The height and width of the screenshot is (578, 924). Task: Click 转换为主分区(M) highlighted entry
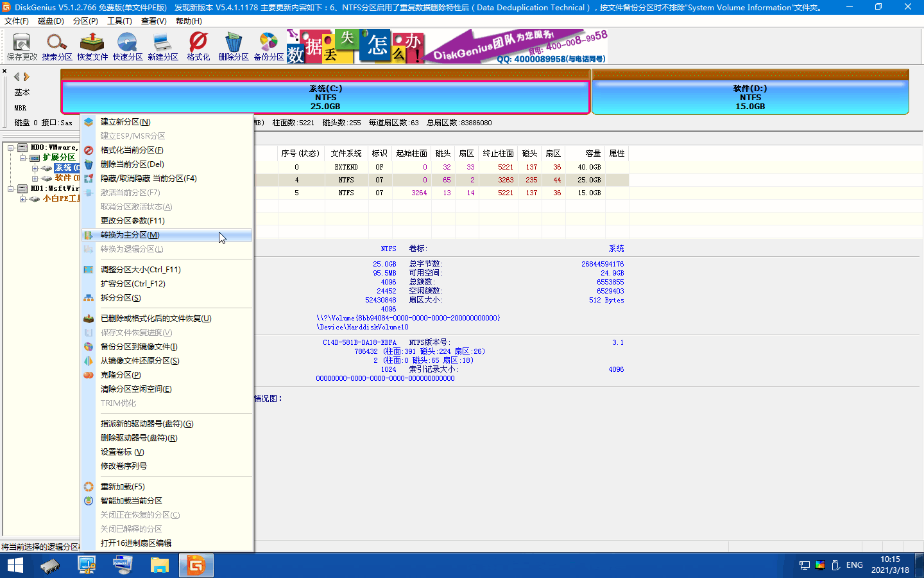point(167,235)
